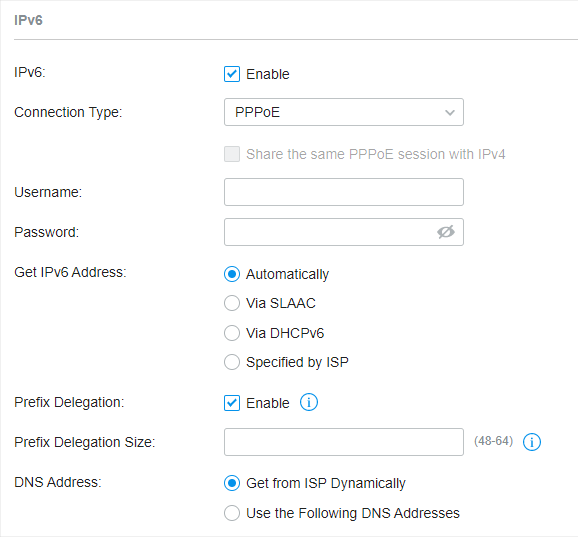Click the Enable label for Prefix Delegation
Image resolution: width=578 pixels, height=537 pixels.
point(268,403)
